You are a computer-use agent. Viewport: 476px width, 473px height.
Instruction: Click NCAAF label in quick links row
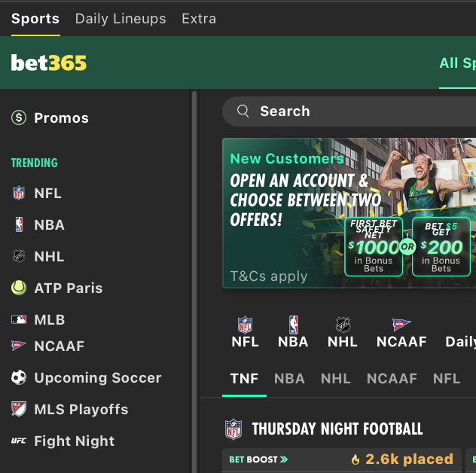point(401,342)
